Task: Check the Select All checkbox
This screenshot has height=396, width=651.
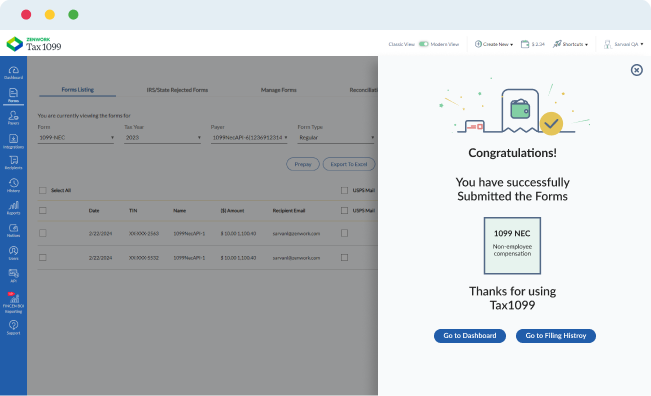Action: [x=42, y=191]
